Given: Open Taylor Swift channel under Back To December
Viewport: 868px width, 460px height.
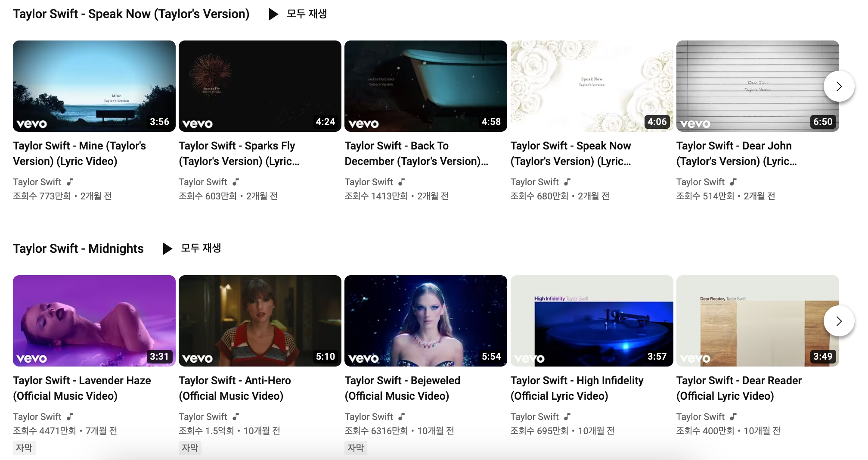Looking at the screenshot, I should click(369, 182).
